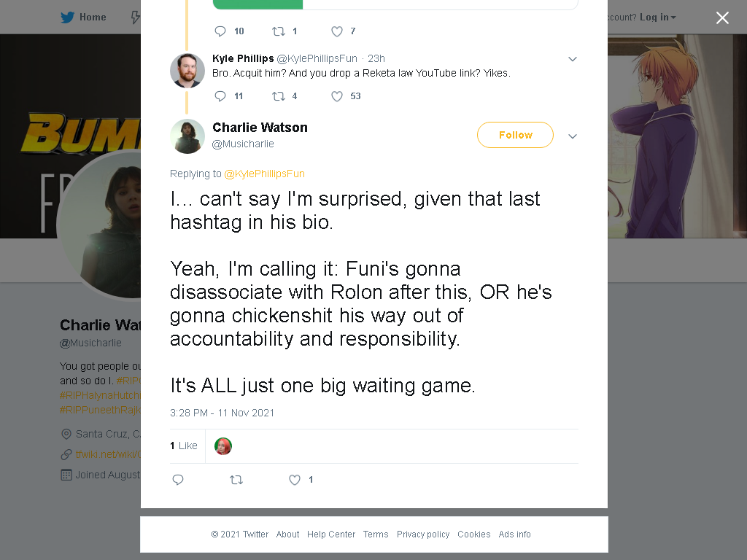Viewport: 747px width, 560px height.
Task: Click the reply icon under Charlie Watson's tweet
Action: 178,480
